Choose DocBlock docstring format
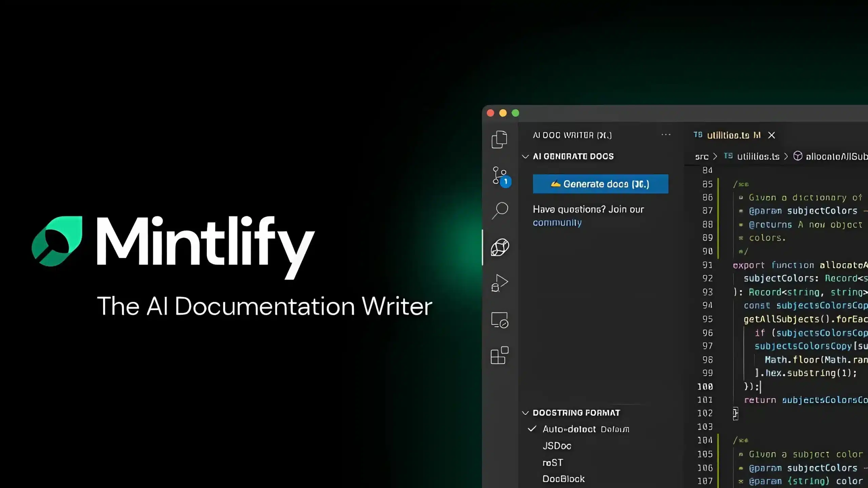This screenshot has height=488, width=868. pos(564,479)
